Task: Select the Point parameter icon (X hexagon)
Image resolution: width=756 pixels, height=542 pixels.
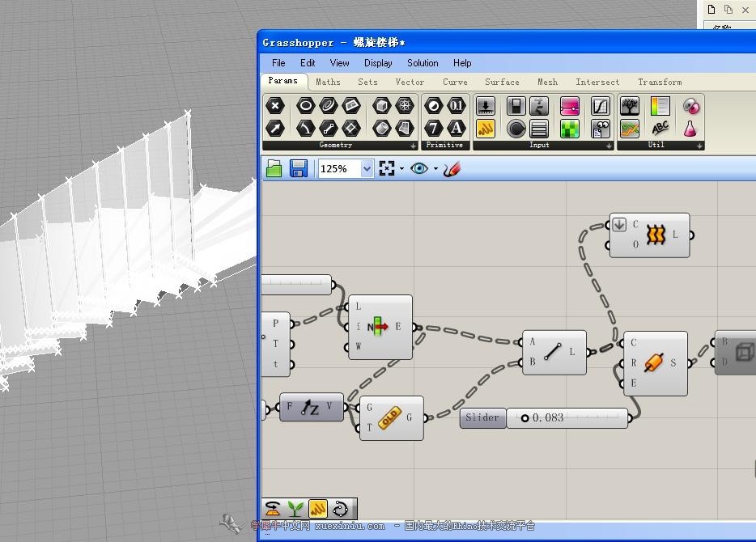Action: point(275,105)
